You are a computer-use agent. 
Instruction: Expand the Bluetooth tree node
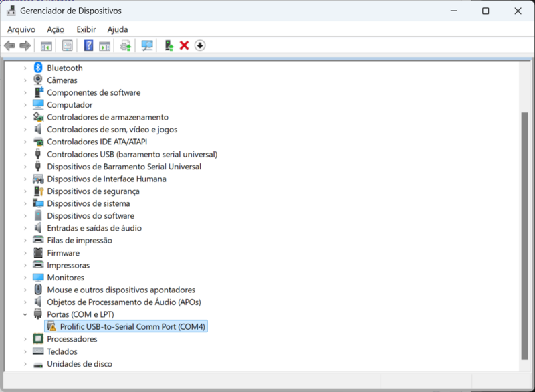click(x=25, y=68)
